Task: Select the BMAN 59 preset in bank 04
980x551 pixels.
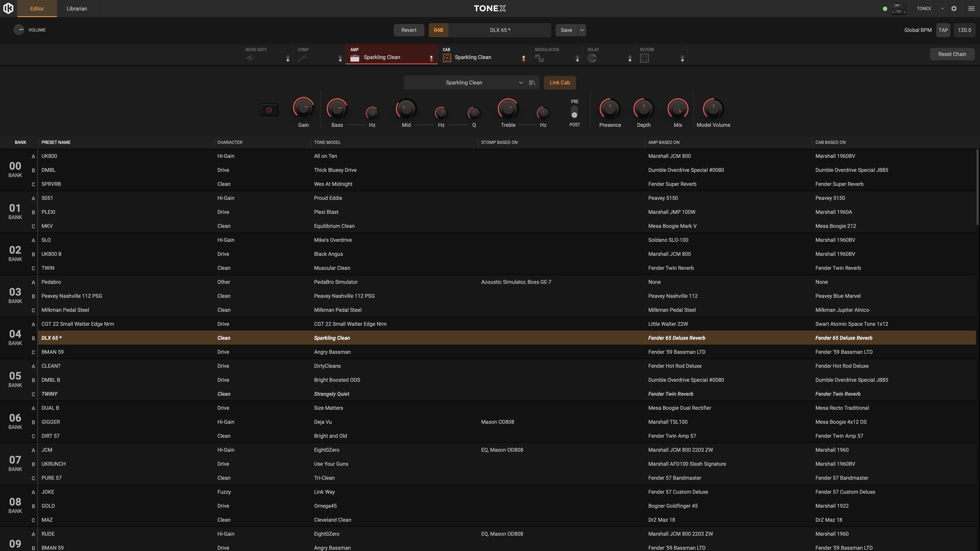Action: point(507,352)
